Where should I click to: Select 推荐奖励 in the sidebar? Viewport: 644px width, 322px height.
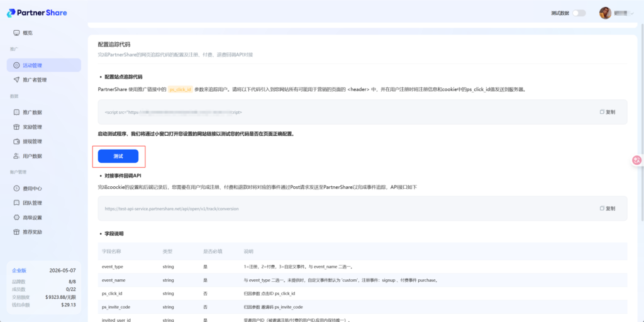pyautogui.click(x=32, y=232)
